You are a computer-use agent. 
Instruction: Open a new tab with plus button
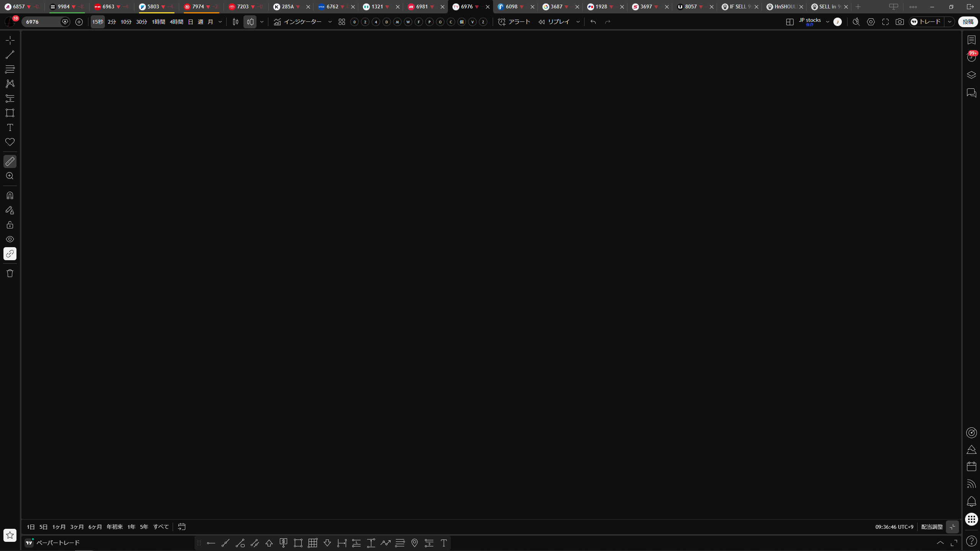(x=858, y=7)
